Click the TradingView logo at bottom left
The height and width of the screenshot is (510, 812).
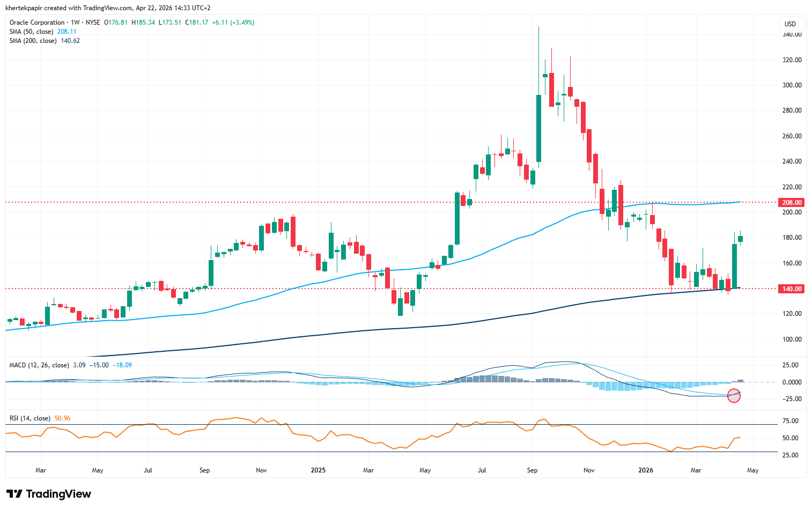point(49,494)
